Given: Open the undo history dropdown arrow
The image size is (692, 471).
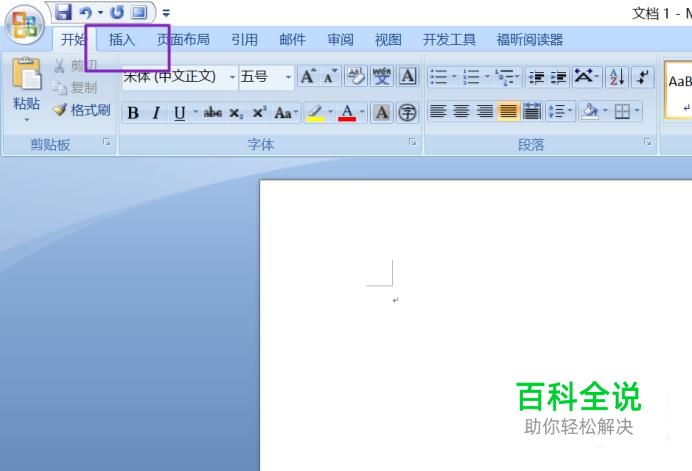Looking at the screenshot, I should click(100, 12).
